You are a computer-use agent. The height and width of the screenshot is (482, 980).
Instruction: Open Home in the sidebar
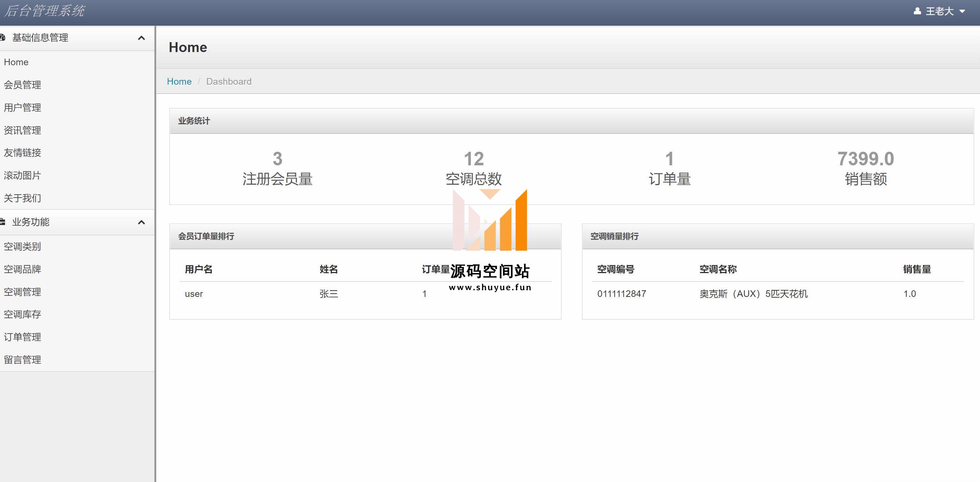click(x=16, y=62)
